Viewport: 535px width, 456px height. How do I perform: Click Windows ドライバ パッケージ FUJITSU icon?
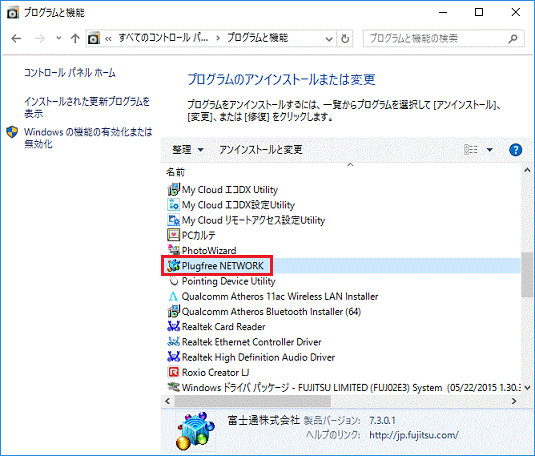click(173, 387)
